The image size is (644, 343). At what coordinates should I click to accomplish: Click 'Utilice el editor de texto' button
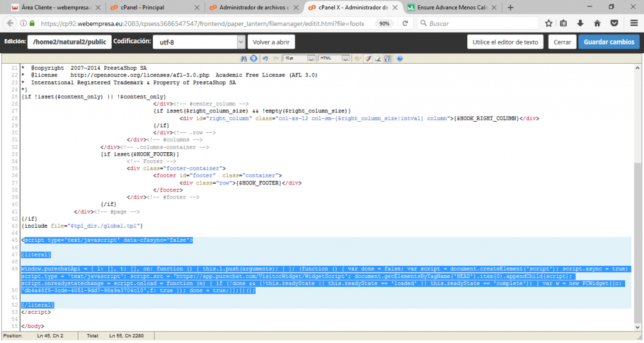(505, 42)
